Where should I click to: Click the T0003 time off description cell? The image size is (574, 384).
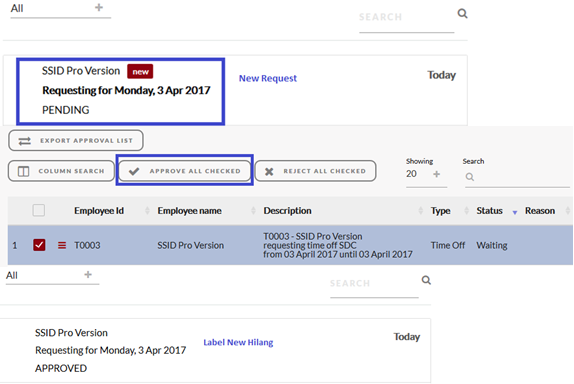[338, 245]
